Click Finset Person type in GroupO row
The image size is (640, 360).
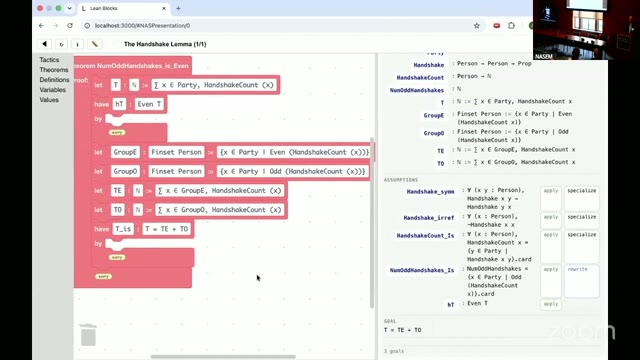(176, 171)
